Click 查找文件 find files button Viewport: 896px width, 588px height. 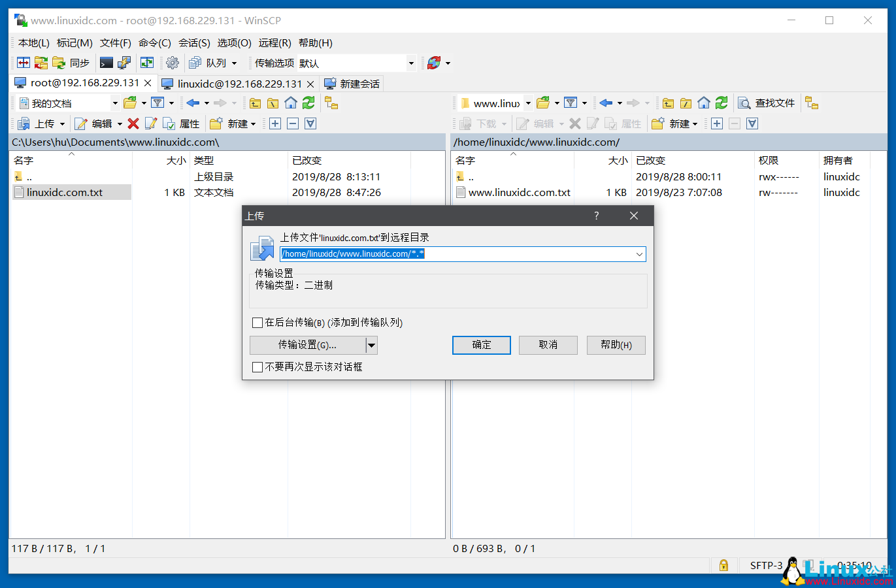tap(767, 103)
